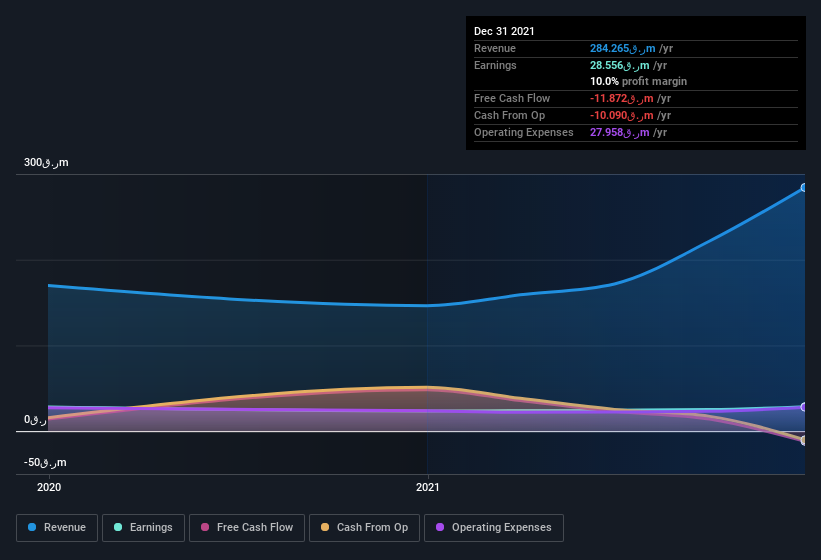The height and width of the screenshot is (560, 821).
Task: Click the 0 y-axis baseline label
Action: [35, 419]
